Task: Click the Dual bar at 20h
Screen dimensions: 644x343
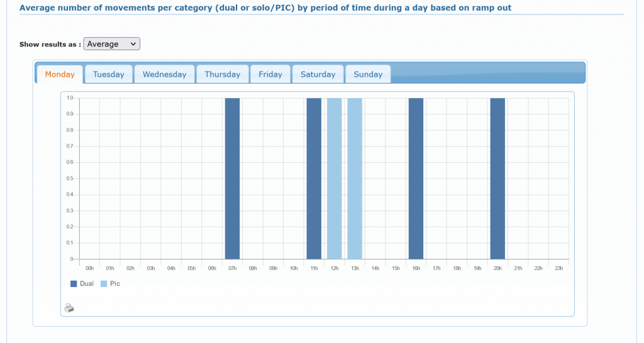Action: click(x=497, y=178)
